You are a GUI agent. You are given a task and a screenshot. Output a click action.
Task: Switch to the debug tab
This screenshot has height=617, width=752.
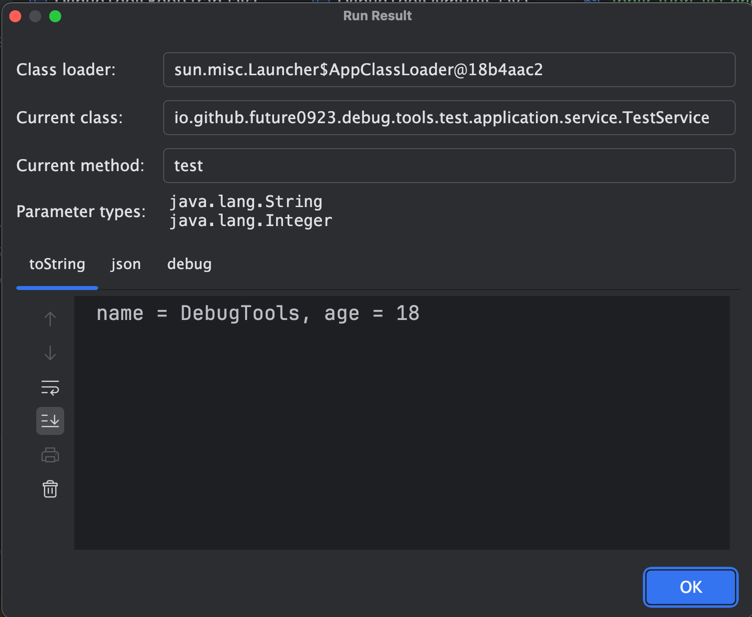[x=189, y=264]
